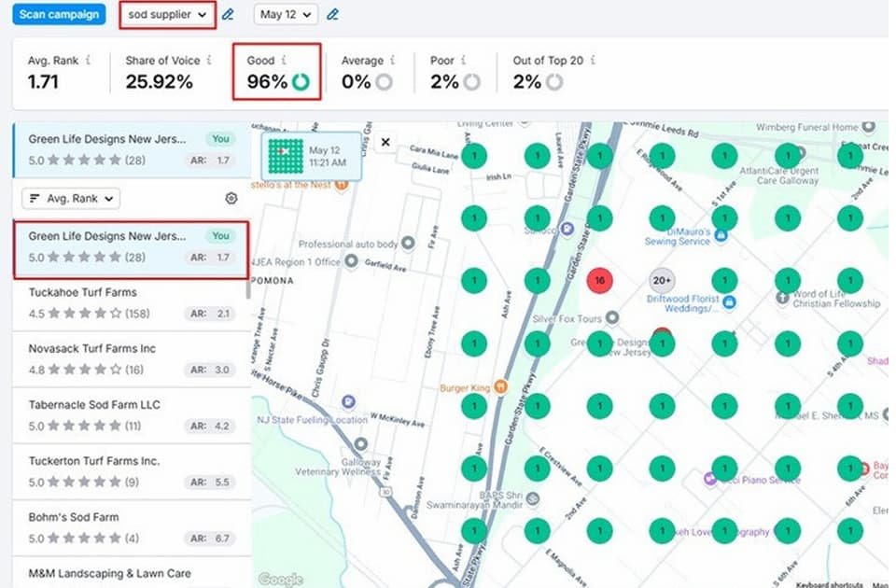
Task: Click the 25.92% Share of Voice value
Action: point(159,82)
